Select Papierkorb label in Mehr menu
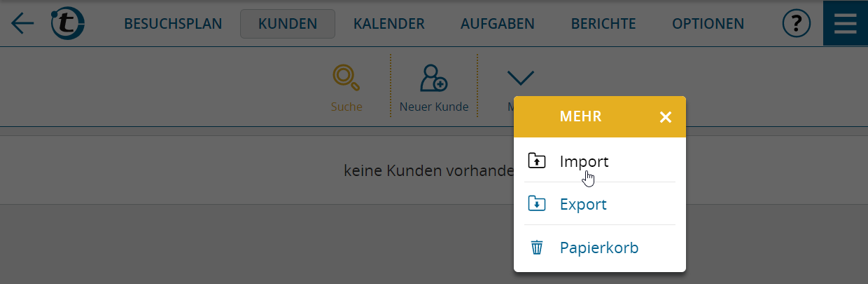The height and width of the screenshot is (284, 868). tap(599, 248)
